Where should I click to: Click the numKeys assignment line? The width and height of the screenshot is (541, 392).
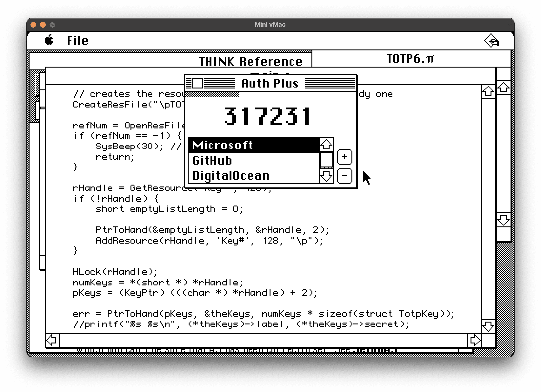[x=158, y=282]
